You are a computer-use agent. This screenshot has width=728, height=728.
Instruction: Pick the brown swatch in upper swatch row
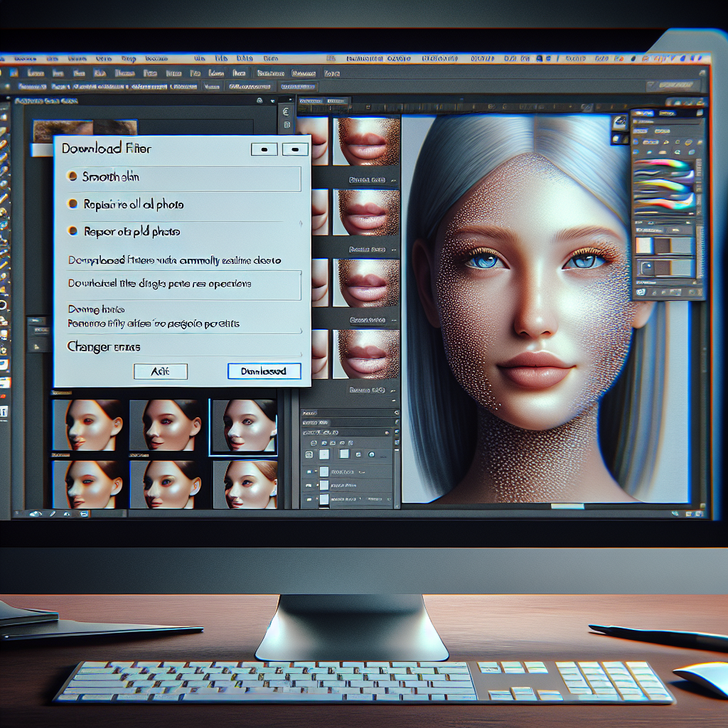click(663, 245)
